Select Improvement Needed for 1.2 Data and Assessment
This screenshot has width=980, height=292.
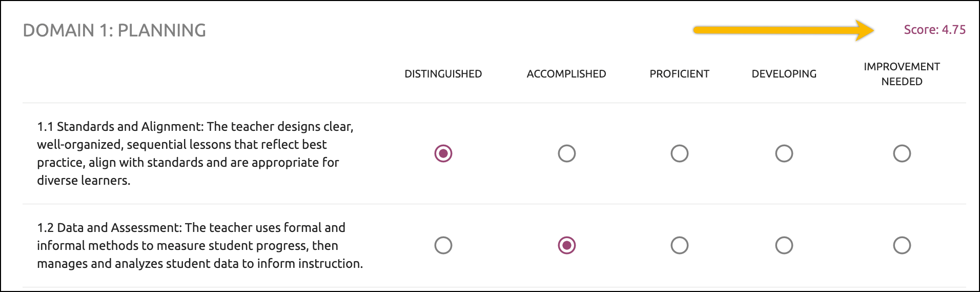click(902, 245)
